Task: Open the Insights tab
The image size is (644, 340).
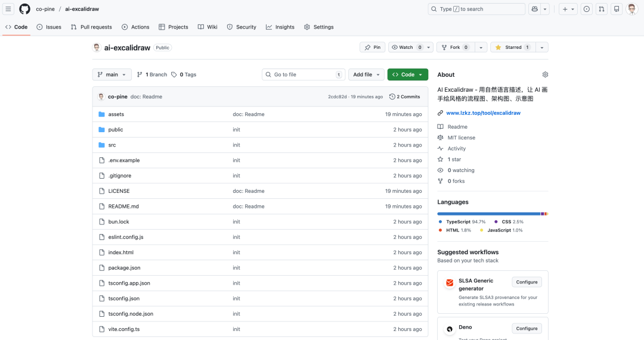Action: pyautogui.click(x=280, y=27)
